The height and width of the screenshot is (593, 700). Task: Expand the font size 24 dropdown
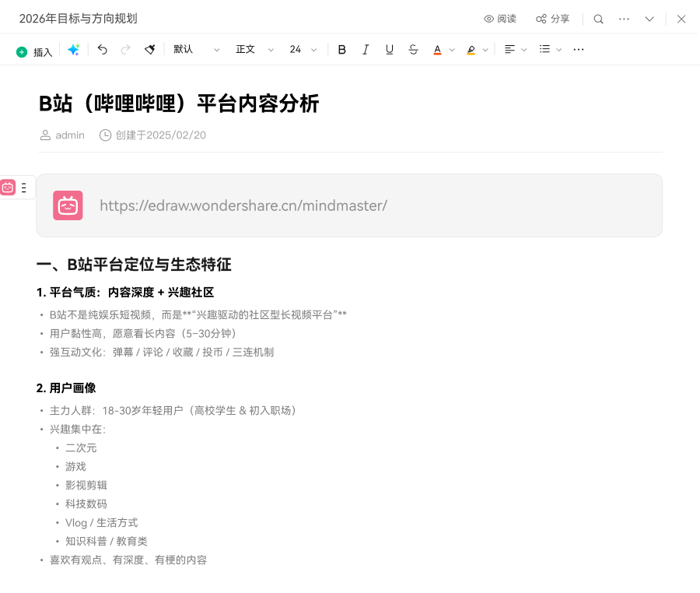pyautogui.click(x=303, y=50)
